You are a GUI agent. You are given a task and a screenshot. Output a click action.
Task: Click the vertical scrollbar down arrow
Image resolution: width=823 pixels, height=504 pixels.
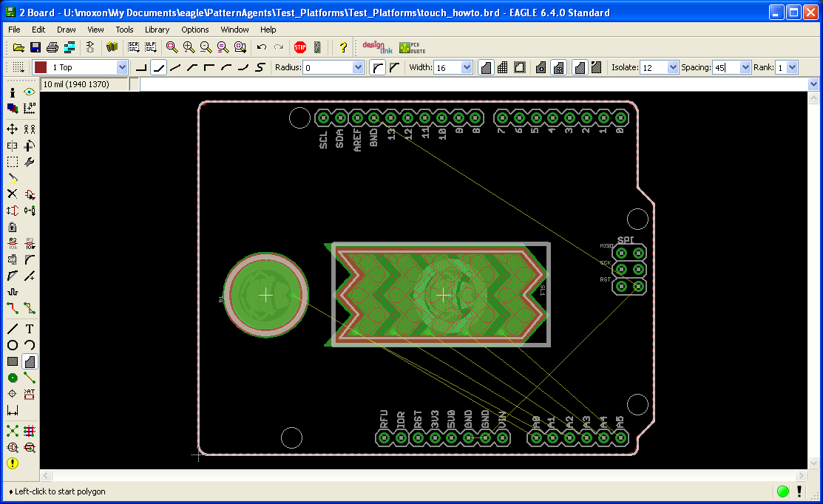[813, 463]
